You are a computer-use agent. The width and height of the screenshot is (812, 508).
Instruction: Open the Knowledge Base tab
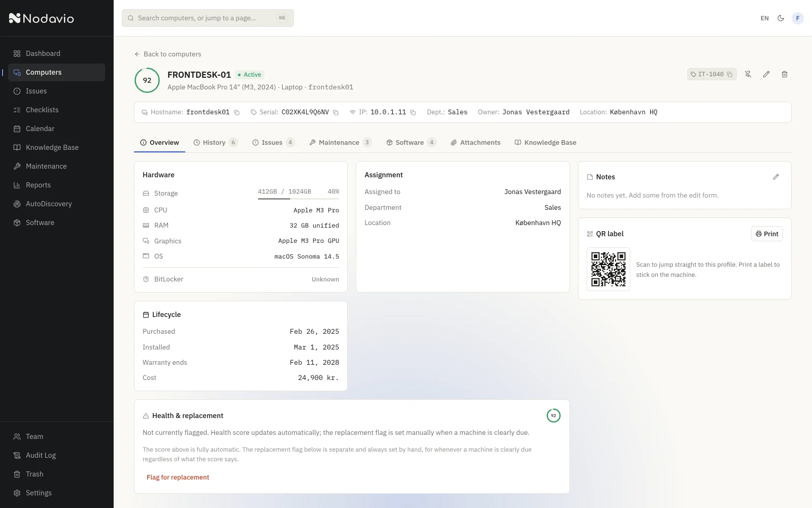546,143
